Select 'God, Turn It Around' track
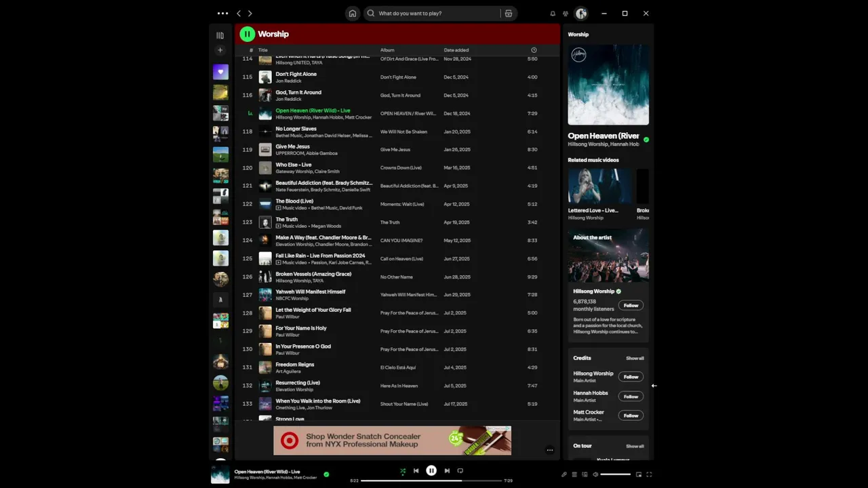This screenshot has height=488, width=868. click(298, 92)
